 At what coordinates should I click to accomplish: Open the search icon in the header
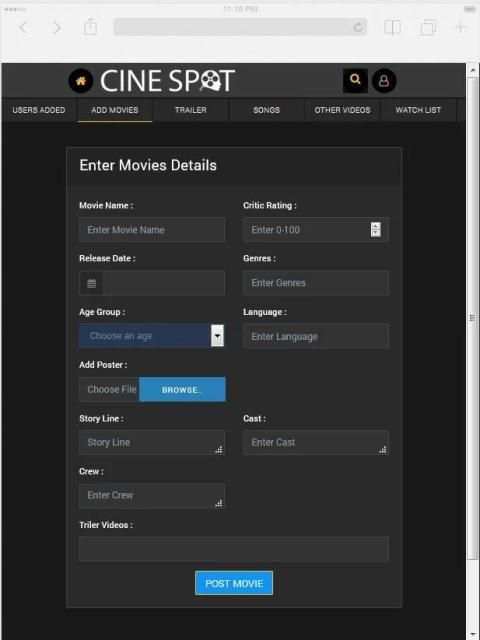[x=355, y=80]
